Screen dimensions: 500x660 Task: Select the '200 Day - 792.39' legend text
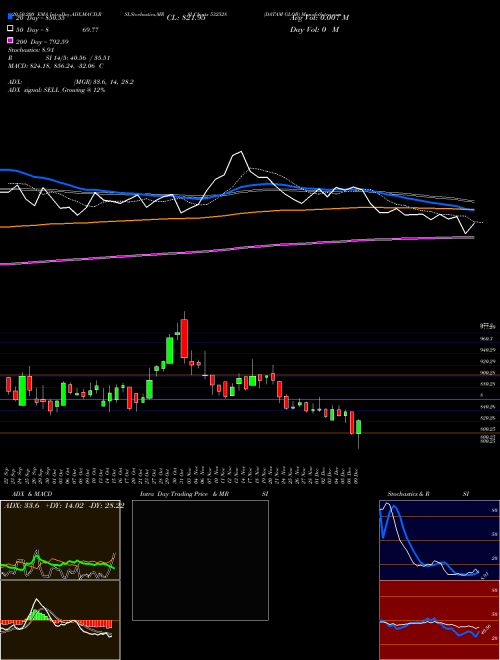(42, 42)
